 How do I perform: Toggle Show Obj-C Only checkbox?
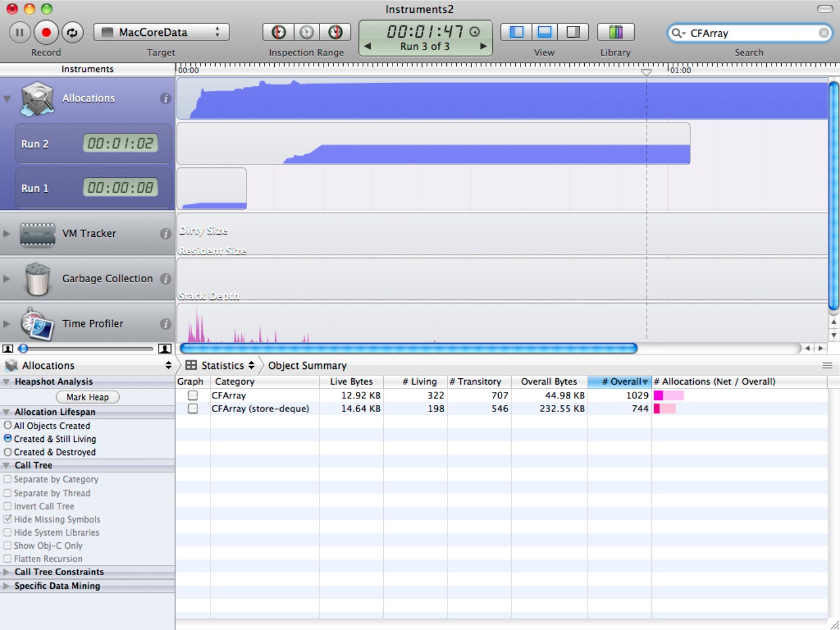pyautogui.click(x=8, y=546)
